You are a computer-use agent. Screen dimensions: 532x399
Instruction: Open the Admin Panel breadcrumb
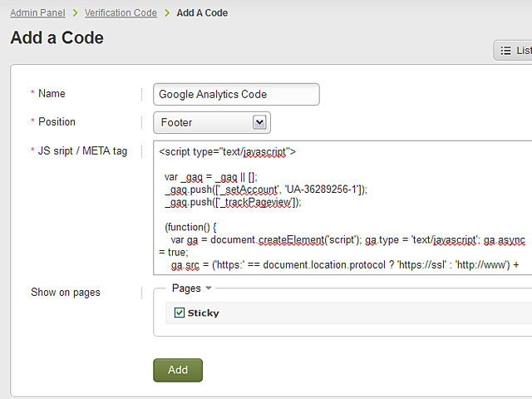[37, 13]
